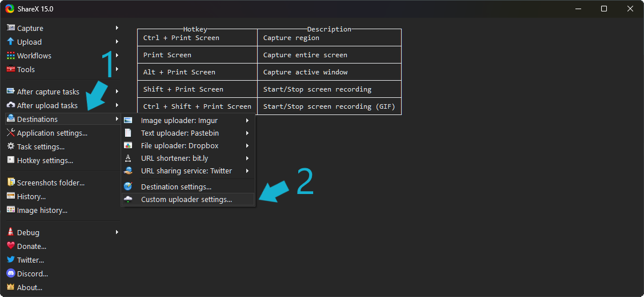Click the Image history icon

11,210
